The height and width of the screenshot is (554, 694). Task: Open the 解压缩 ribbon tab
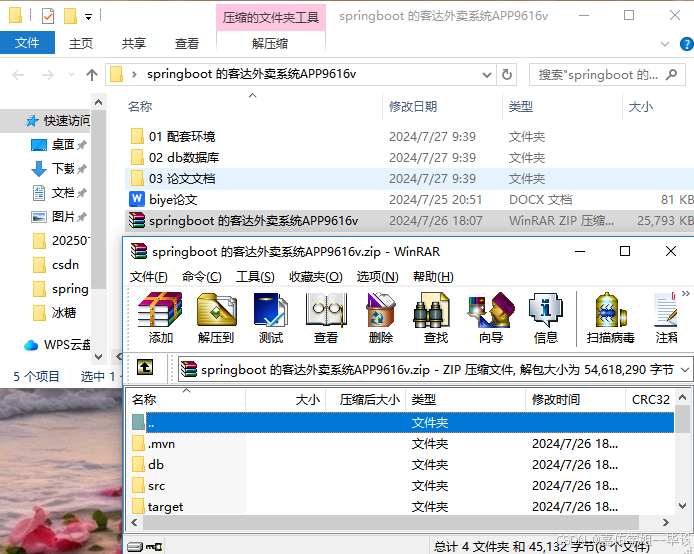coord(270,43)
